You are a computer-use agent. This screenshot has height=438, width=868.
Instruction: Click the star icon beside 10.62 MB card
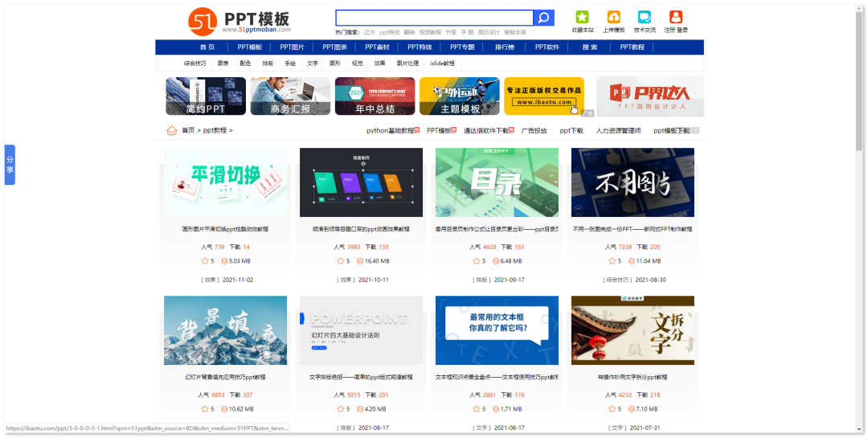click(x=205, y=409)
